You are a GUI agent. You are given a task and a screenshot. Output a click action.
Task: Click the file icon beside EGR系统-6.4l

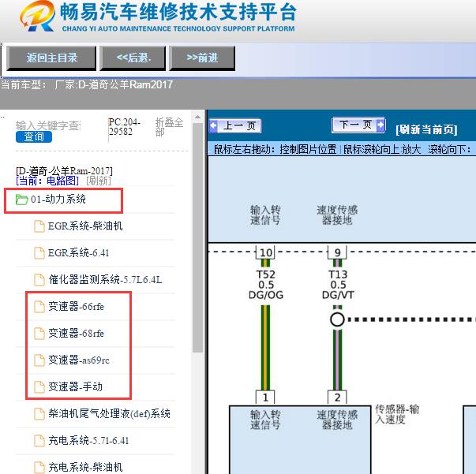[x=39, y=253]
